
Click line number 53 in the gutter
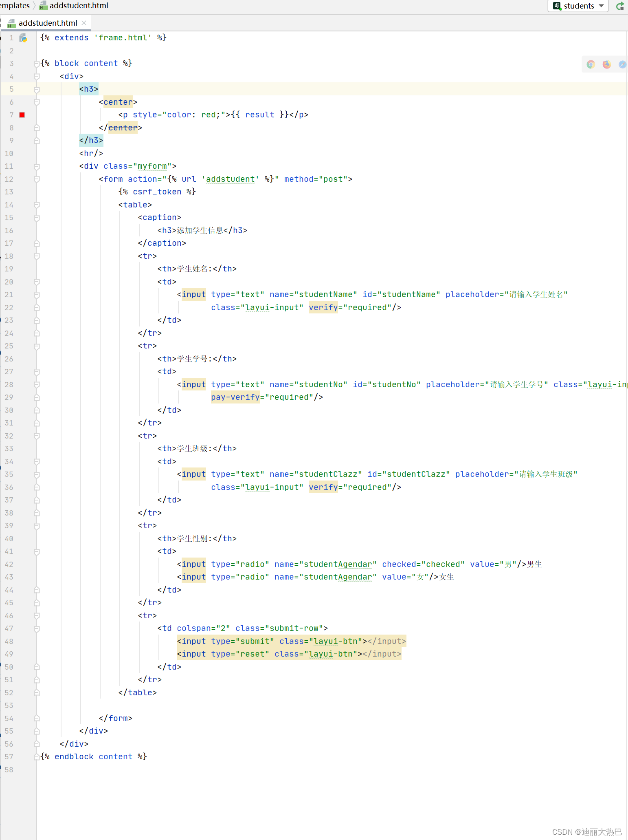pos(9,706)
